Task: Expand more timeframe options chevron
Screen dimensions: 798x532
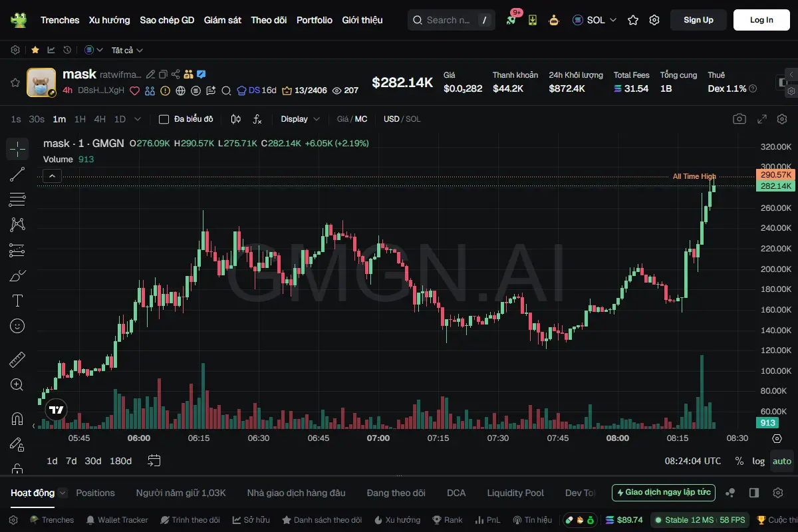Action: pyautogui.click(x=138, y=119)
